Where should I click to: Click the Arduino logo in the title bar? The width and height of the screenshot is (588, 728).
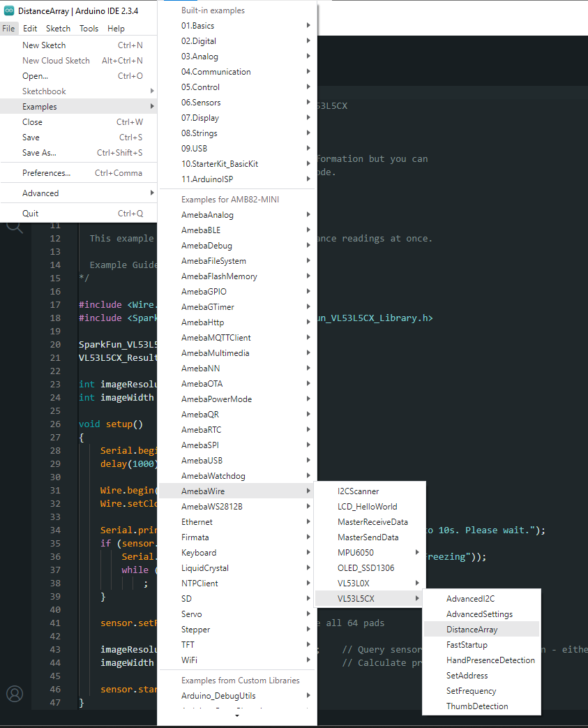click(9, 10)
